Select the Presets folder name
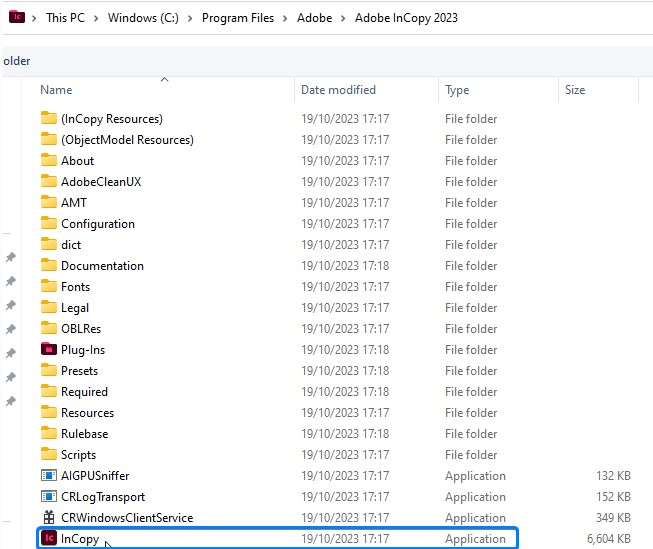653x549 pixels. (x=79, y=371)
